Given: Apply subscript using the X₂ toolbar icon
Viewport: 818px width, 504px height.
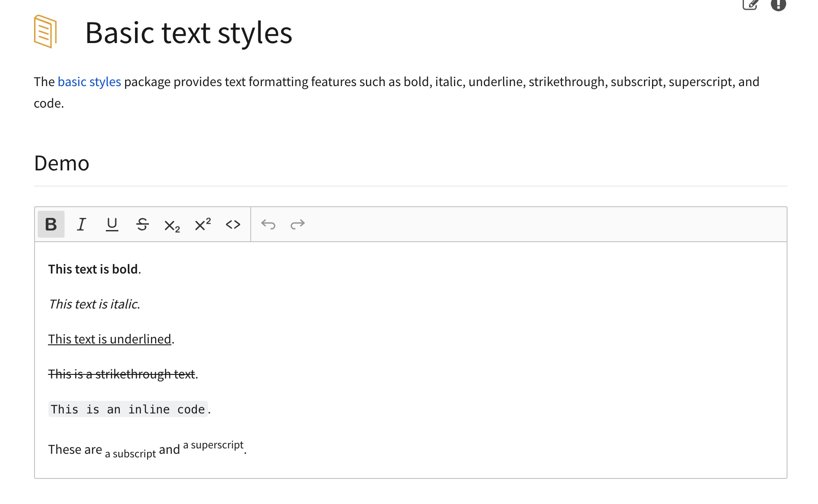Looking at the screenshot, I should coord(172,224).
